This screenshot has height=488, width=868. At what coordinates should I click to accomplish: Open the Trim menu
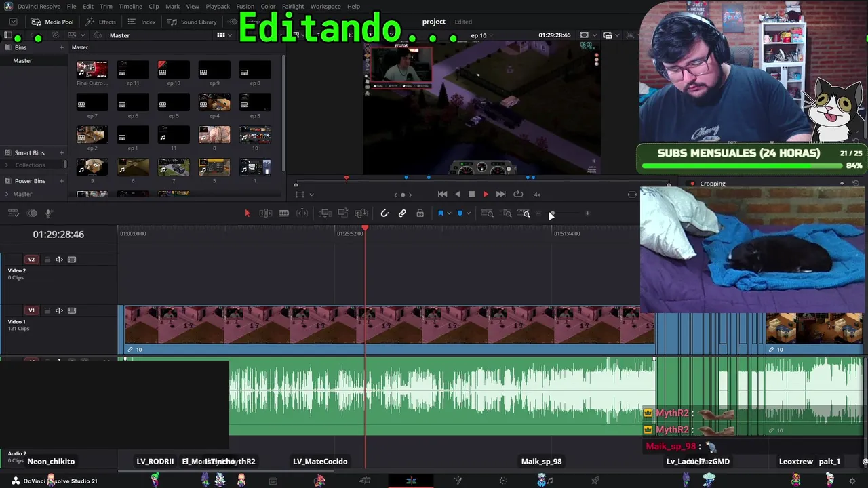pyautogui.click(x=106, y=7)
